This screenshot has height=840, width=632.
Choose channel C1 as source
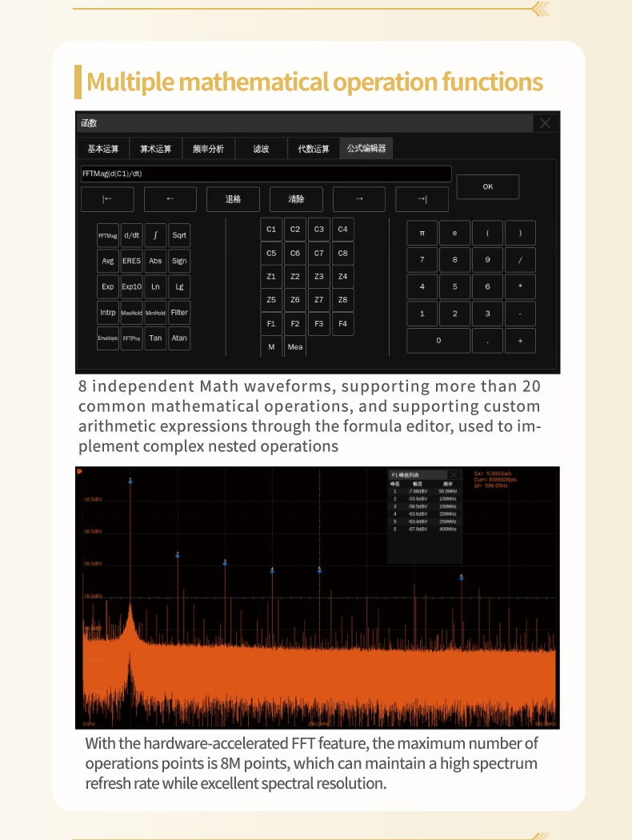coord(271,230)
